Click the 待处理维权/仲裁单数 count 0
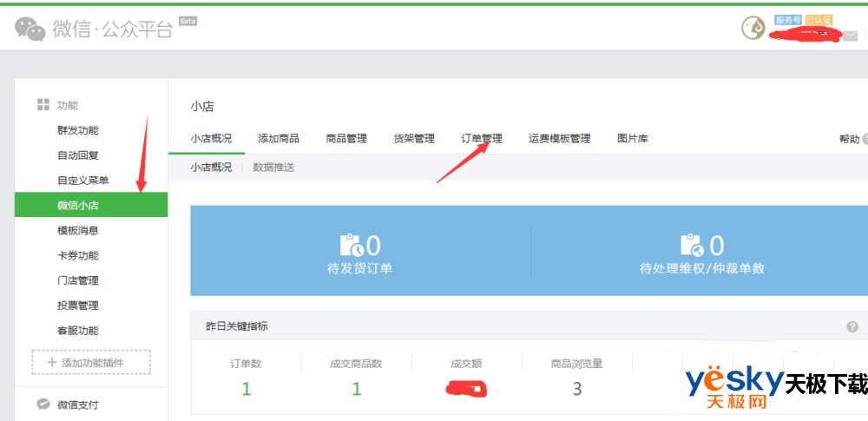Viewport: 868px width, 421px height. tap(717, 246)
